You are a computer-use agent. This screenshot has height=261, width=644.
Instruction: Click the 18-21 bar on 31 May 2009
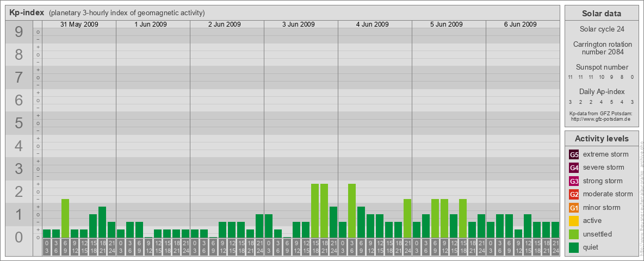point(102,222)
